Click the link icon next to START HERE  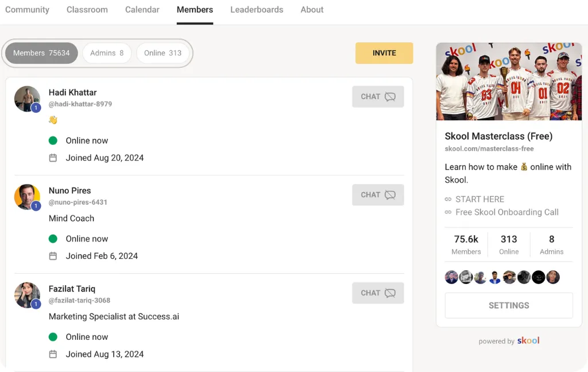(448, 199)
